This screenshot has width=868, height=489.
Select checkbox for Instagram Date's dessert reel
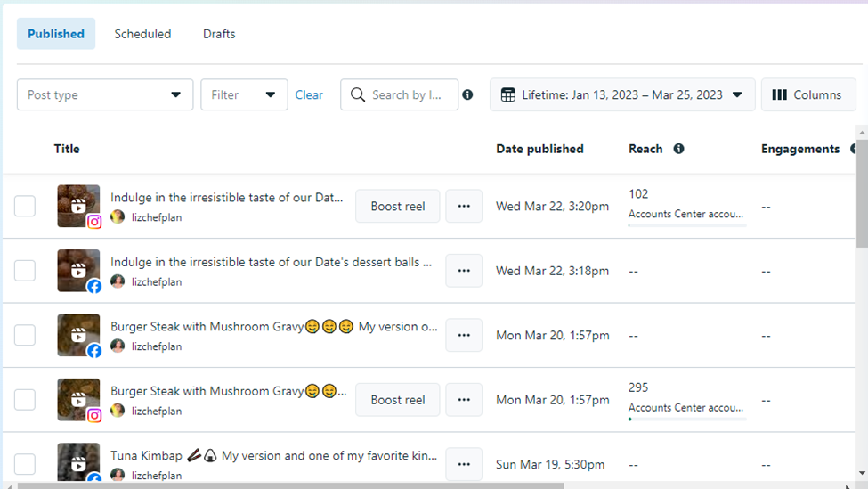pos(25,206)
